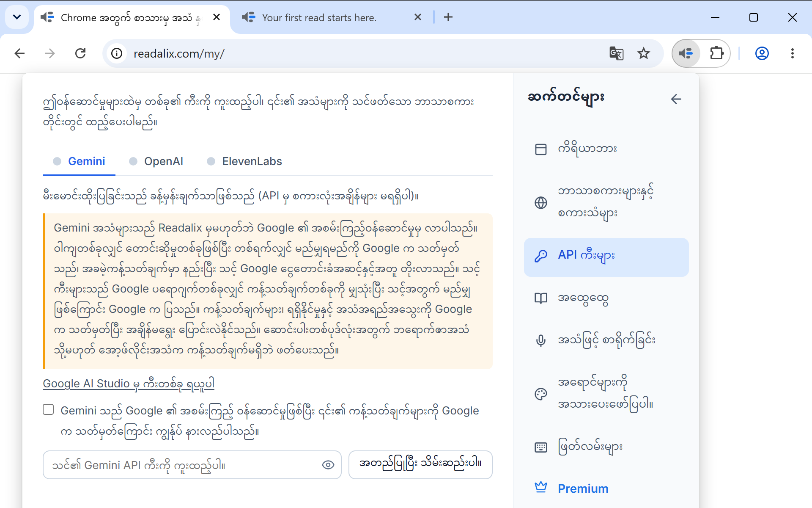
Task: Click the Google Translate icon in address bar
Action: [x=616, y=53]
